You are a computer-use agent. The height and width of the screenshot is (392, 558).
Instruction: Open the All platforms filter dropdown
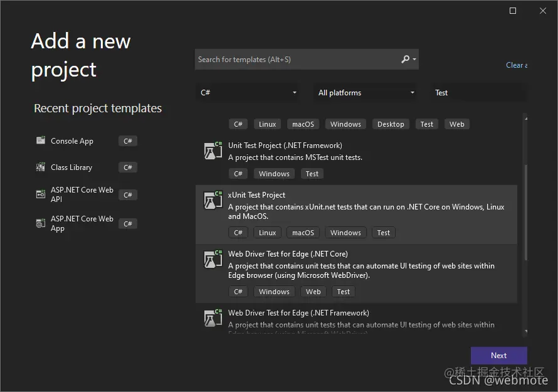coord(366,93)
